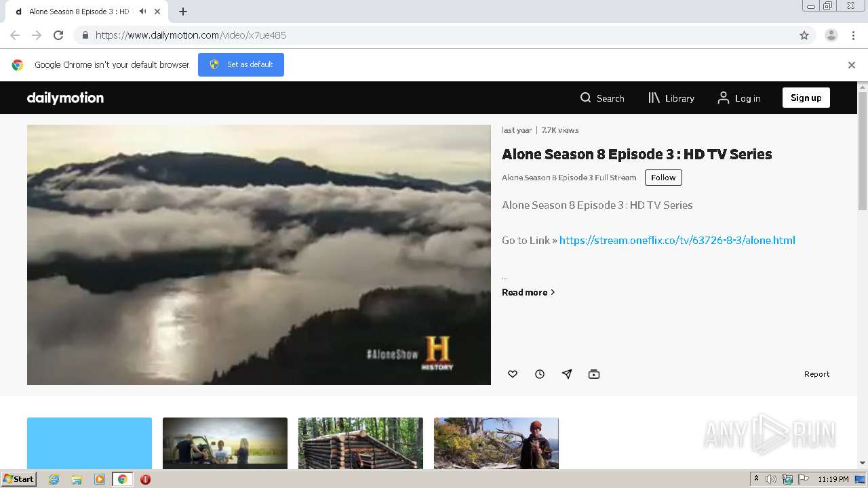This screenshot has height=488, width=868.
Task: Open the people by truck thumbnail
Action: click(225, 443)
